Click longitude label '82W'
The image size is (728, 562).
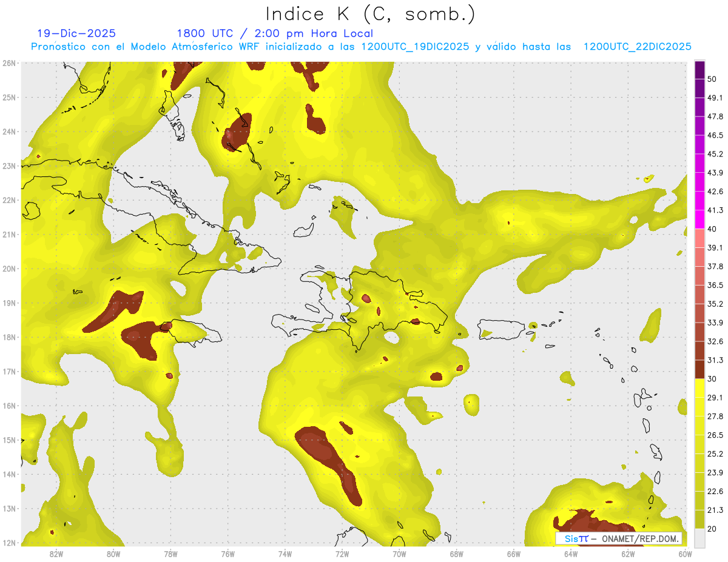(x=56, y=554)
